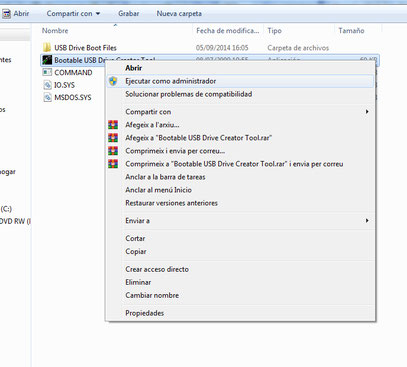Screen dimensions: 407x367
Task: Click the USB Drive Boot Files folder icon
Action: point(47,47)
